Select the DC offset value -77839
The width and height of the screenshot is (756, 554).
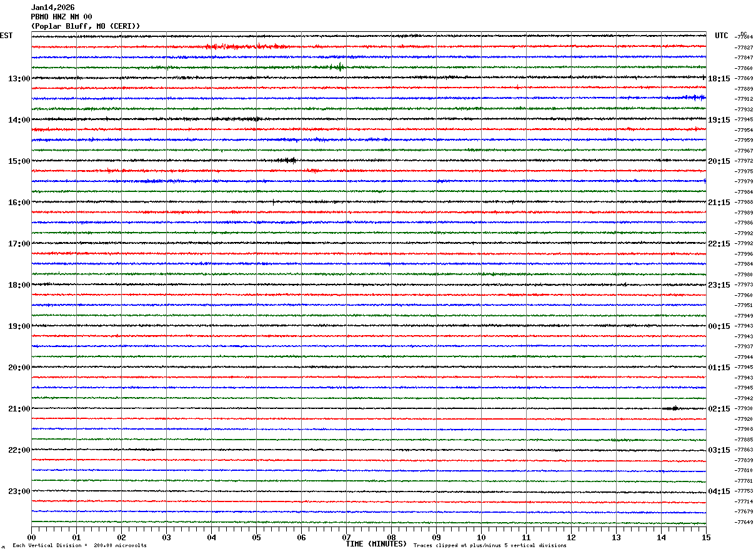(744, 460)
